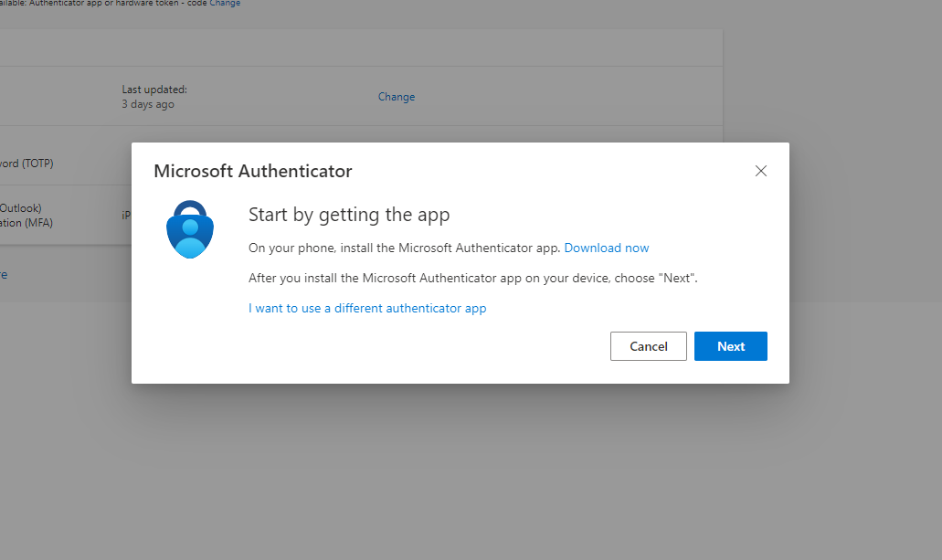Click 'Start by getting the app' heading

click(349, 215)
